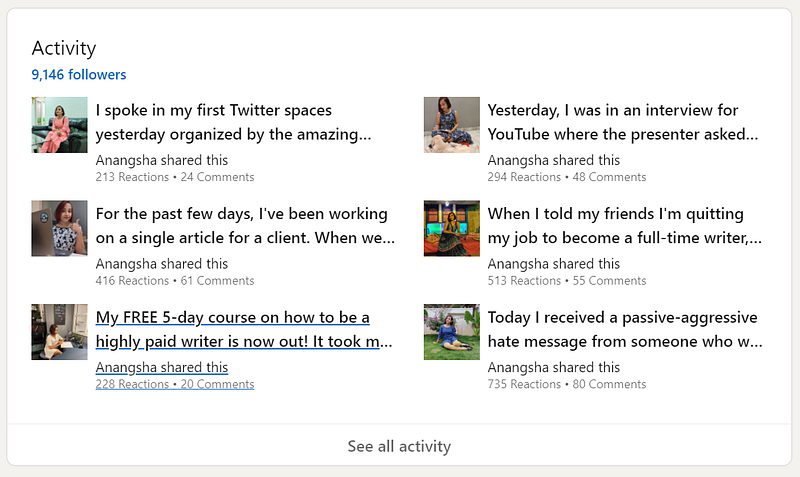
Task: Click See all activity button
Action: coord(399,446)
